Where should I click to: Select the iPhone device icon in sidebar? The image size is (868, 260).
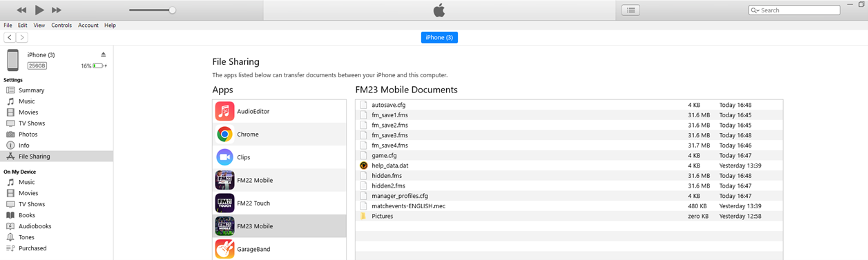tap(13, 60)
